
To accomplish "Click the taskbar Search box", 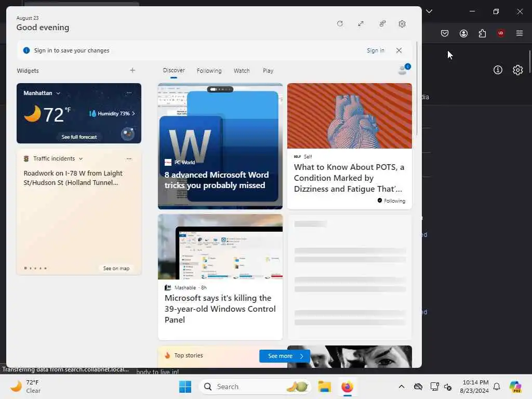I will [x=255, y=387].
